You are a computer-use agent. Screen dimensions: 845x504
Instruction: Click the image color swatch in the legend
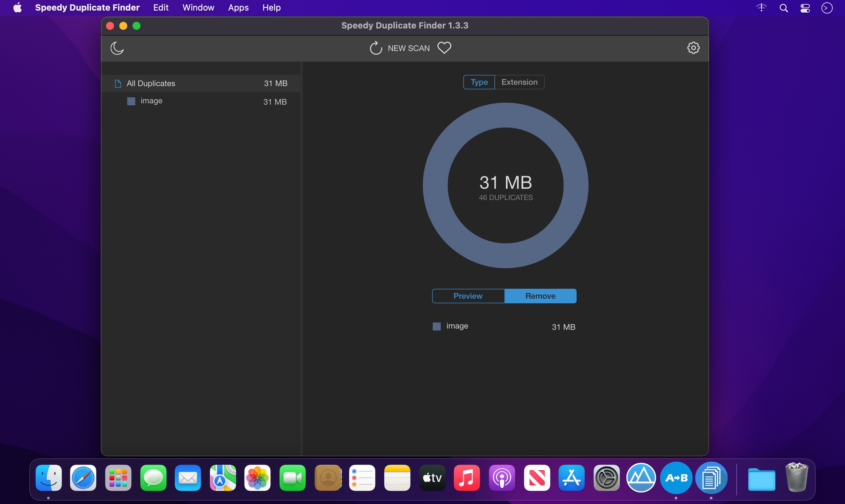click(x=437, y=327)
